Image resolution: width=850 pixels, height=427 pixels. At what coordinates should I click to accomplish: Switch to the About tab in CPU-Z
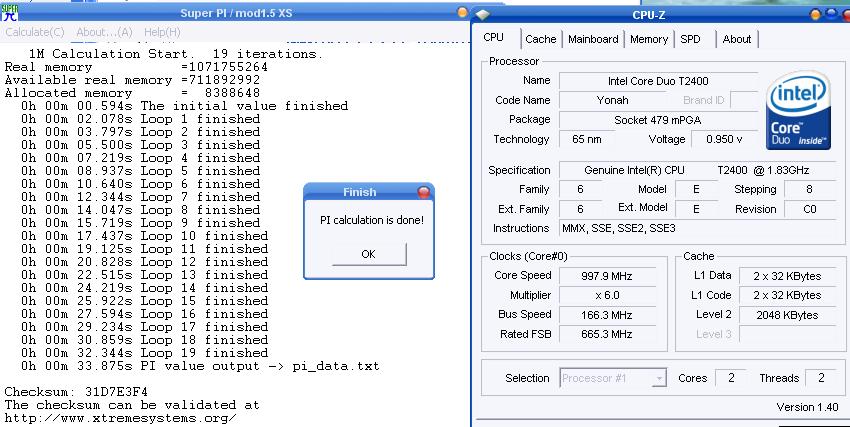point(737,39)
